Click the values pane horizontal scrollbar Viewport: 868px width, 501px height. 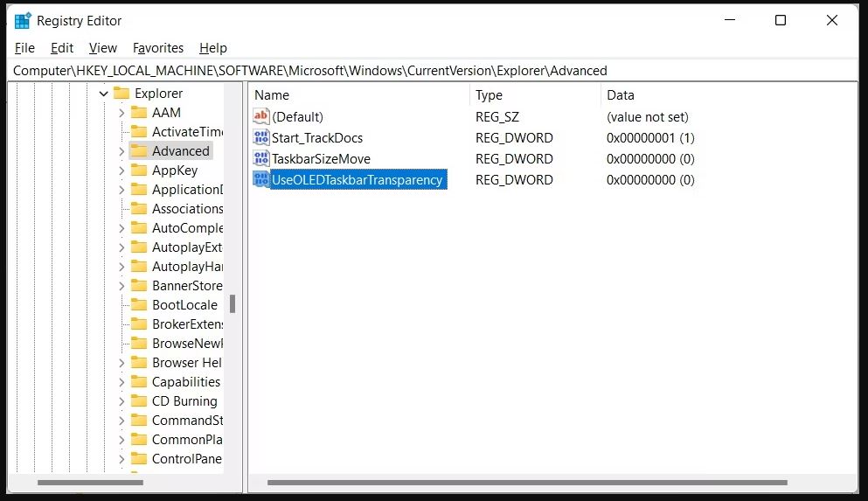pos(527,483)
